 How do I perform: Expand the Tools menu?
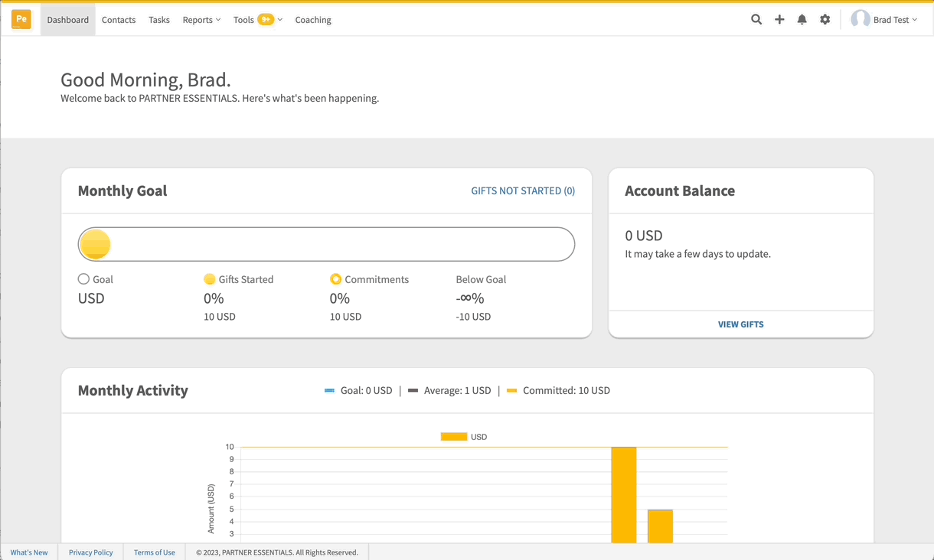(x=258, y=20)
